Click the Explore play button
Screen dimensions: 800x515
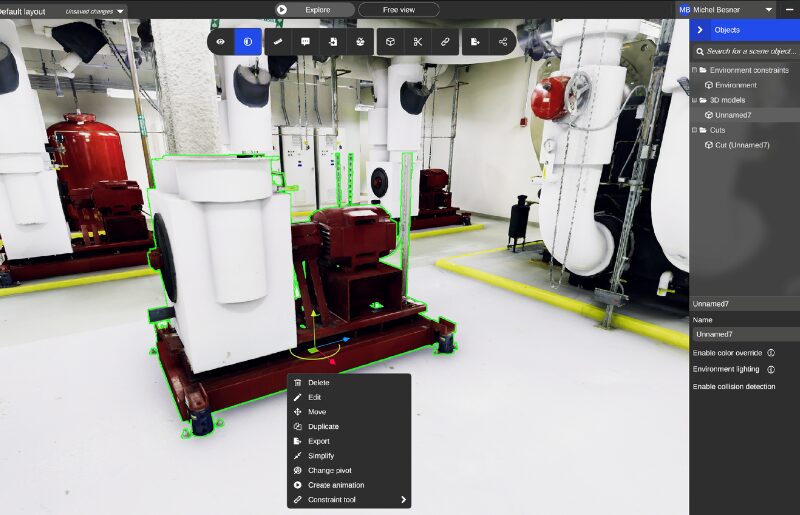point(314,10)
